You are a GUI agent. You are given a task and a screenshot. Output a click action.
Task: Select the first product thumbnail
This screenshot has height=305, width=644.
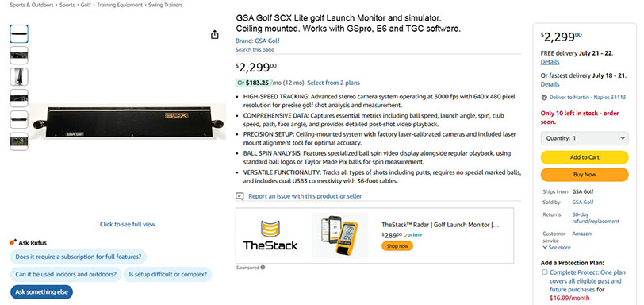(x=19, y=33)
